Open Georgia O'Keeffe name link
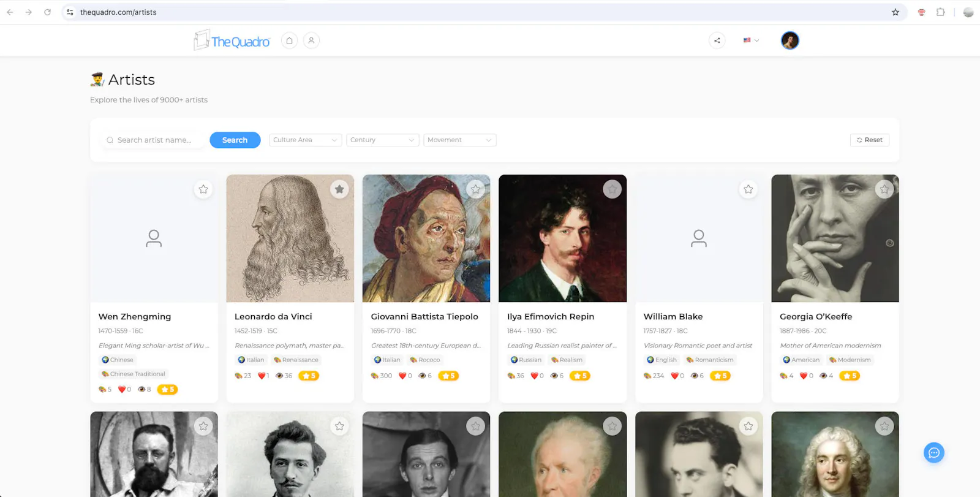This screenshot has width=980, height=497. coord(816,317)
